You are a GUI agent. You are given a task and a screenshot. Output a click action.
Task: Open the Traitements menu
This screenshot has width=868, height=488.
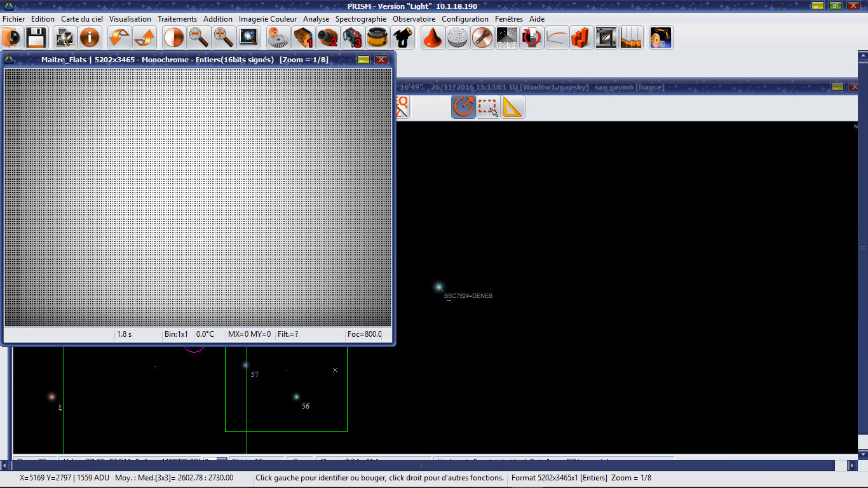(177, 19)
